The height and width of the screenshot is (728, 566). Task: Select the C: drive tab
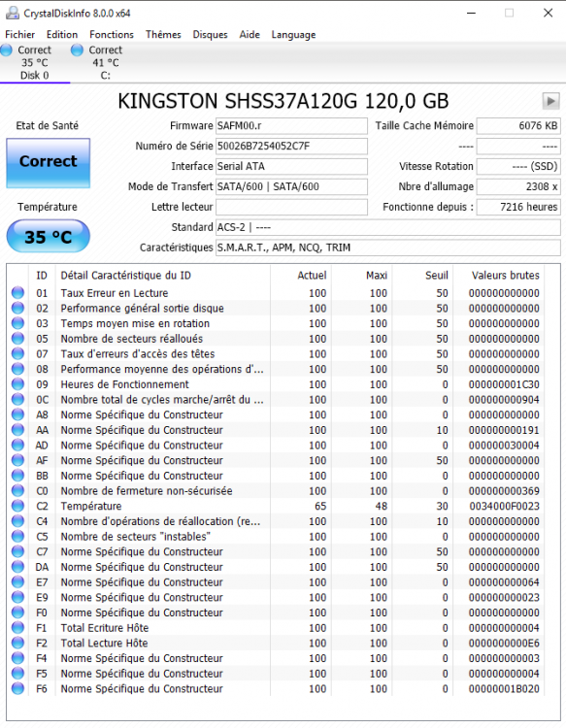point(106,63)
